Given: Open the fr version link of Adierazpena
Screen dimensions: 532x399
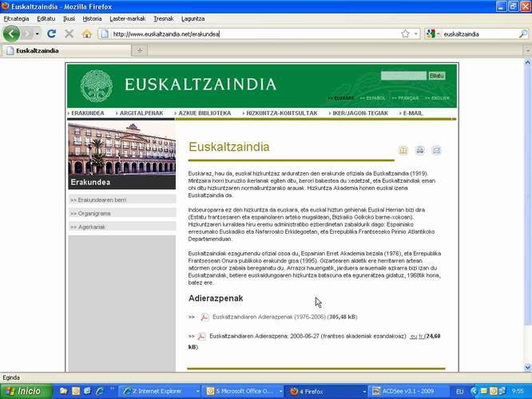Looking at the screenshot, I should (421, 336).
